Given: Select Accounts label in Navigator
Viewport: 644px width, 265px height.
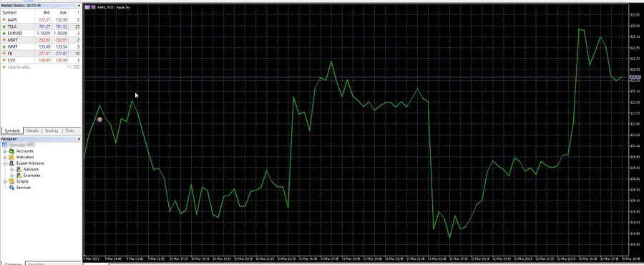Looking at the screenshot, I should (x=24, y=151).
